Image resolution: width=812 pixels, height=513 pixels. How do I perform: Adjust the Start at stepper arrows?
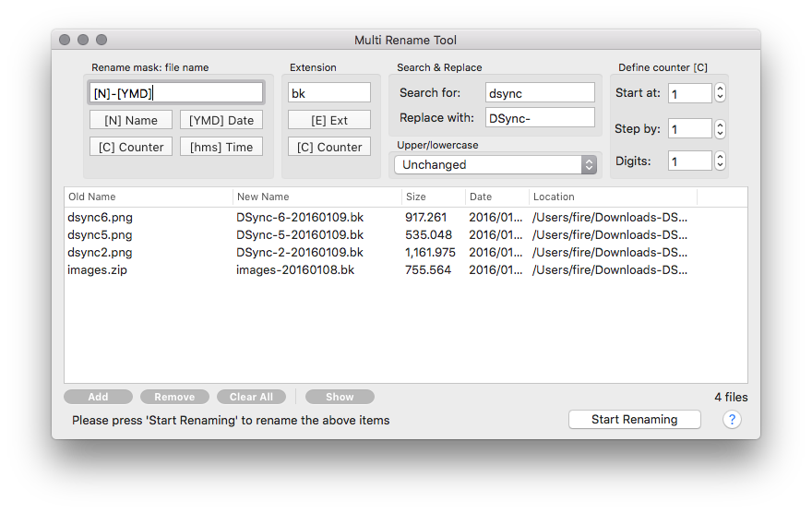[x=720, y=93]
